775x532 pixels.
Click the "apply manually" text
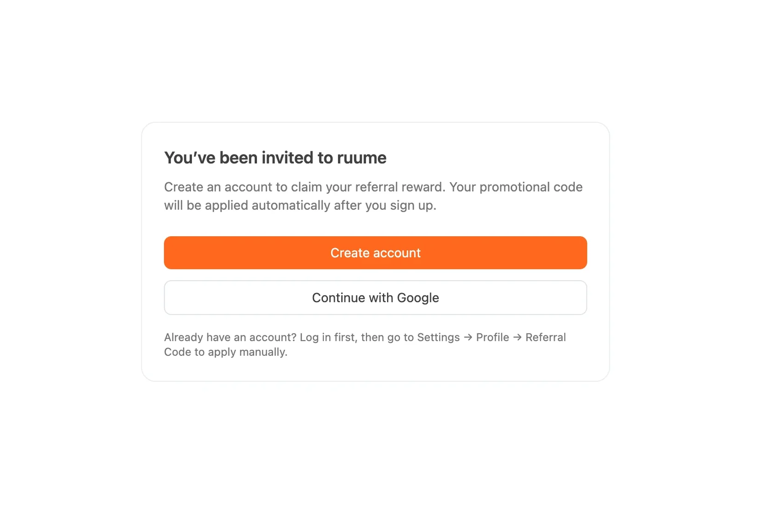(247, 352)
